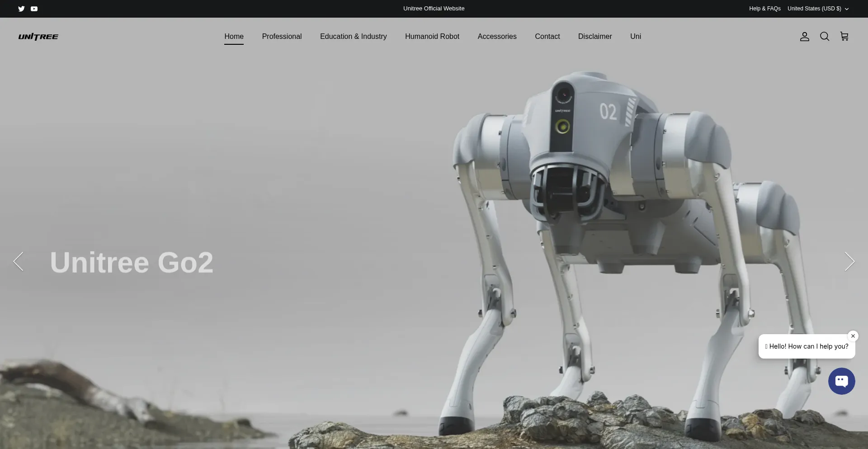Image resolution: width=868 pixels, height=449 pixels.
Task: Dismiss the chat greeting bubble
Action: point(853,336)
